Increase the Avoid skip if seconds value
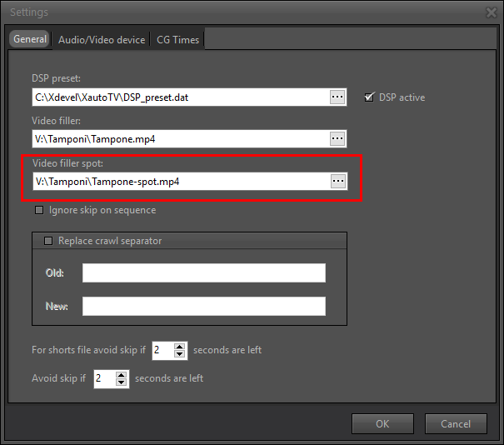 121,375
